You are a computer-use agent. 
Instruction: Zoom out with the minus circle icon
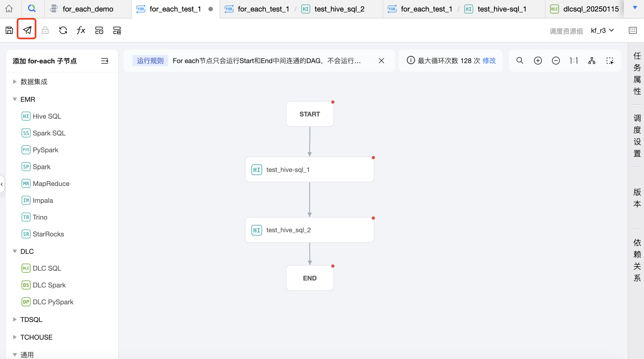tap(556, 61)
